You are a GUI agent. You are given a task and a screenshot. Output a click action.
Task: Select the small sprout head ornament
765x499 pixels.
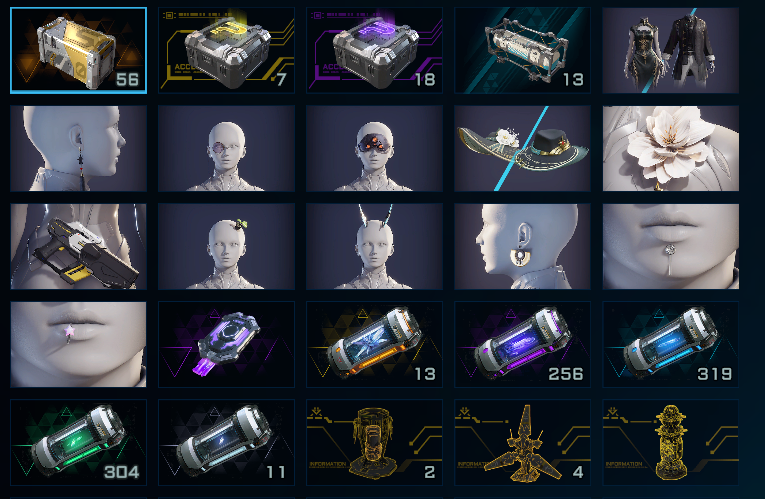(226, 246)
